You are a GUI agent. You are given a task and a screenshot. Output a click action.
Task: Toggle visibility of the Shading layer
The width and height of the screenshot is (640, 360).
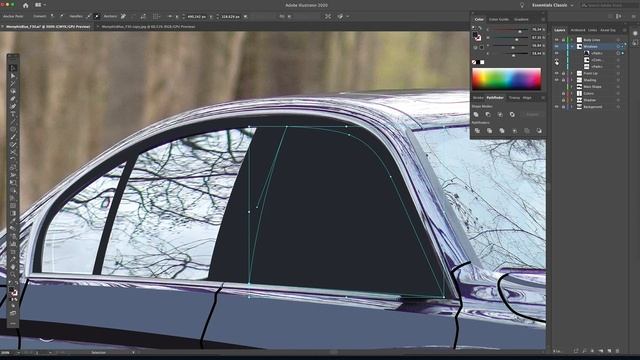click(x=556, y=80)
